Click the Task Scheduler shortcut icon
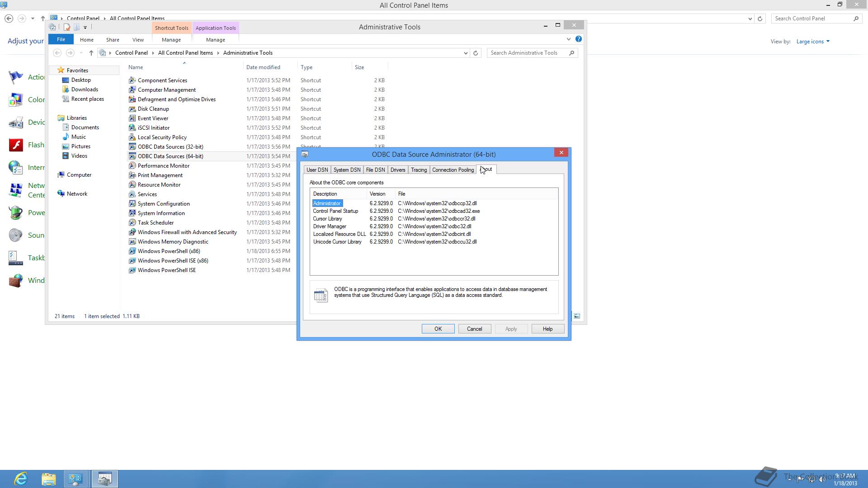Image resolution: width=868 pixels, height=488 pixels. (132, 223)
